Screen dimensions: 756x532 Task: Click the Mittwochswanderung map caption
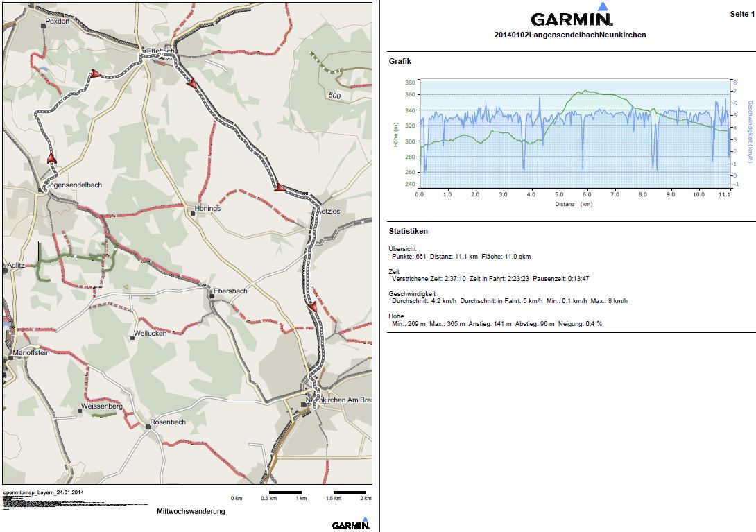(x=190, y=511)
